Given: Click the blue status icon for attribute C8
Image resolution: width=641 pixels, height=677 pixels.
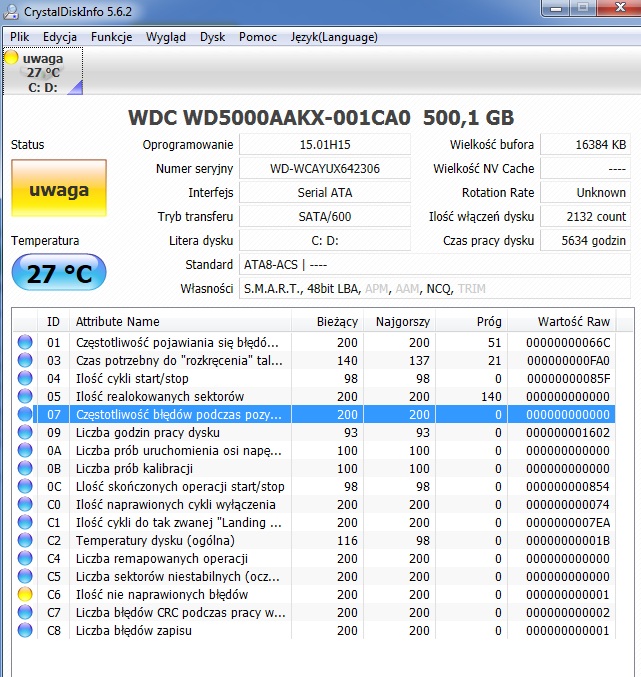Looking at the screenshot, I should pyautogui.click(x=25, y=630).
